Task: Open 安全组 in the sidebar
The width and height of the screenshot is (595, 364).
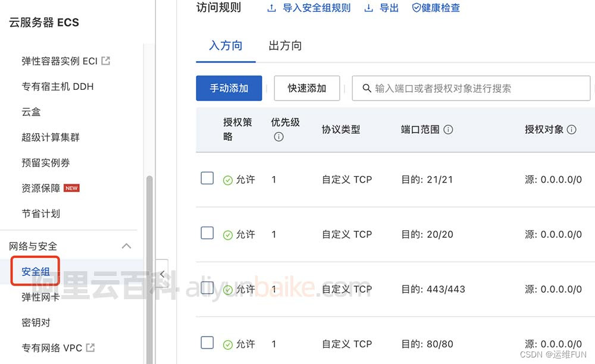Action: click(x=36, y=272)
